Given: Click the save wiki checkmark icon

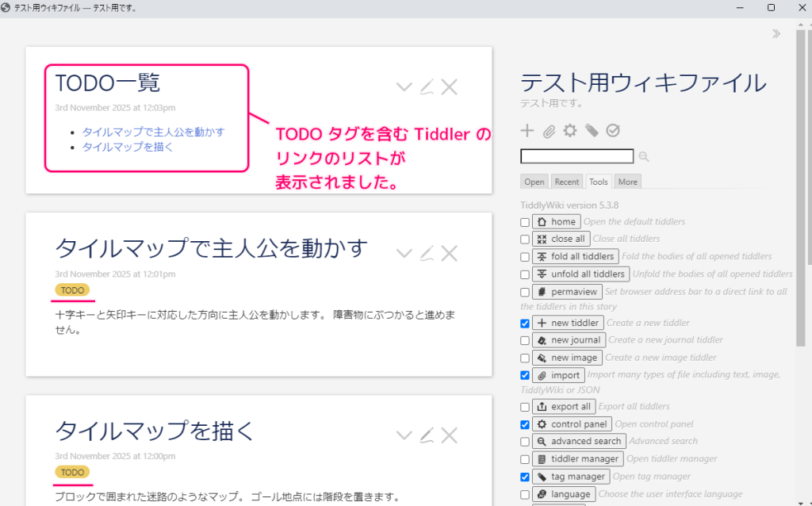Looking at the screenshot, I should (x=613, y=131).
